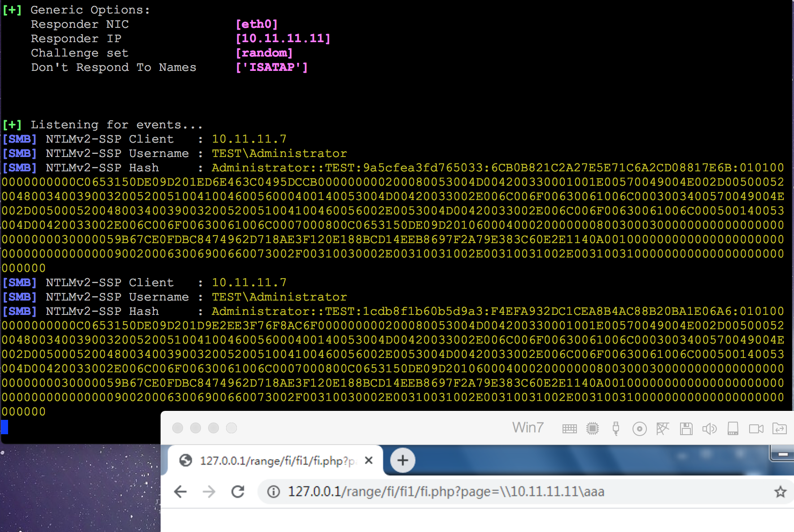This screenshot has width=794, height=532.
Task: View site information icon in address bar
Action: (274, 492)
